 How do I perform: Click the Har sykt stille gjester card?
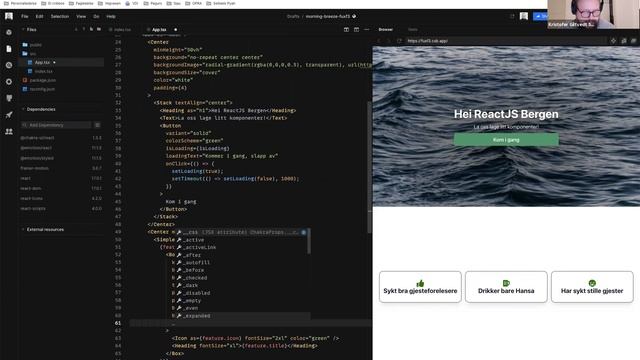592,287
